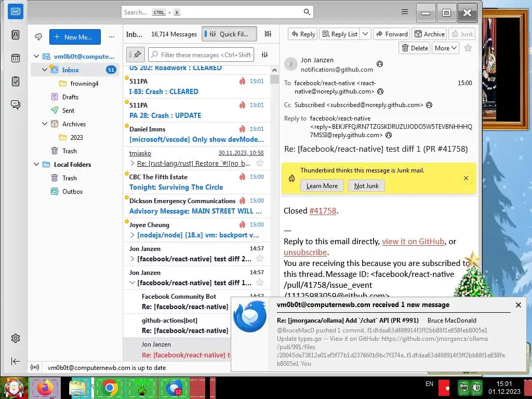Toggle the Quick Filter bar
Screen dimensions: 532x399
click(x=229, y=34)
